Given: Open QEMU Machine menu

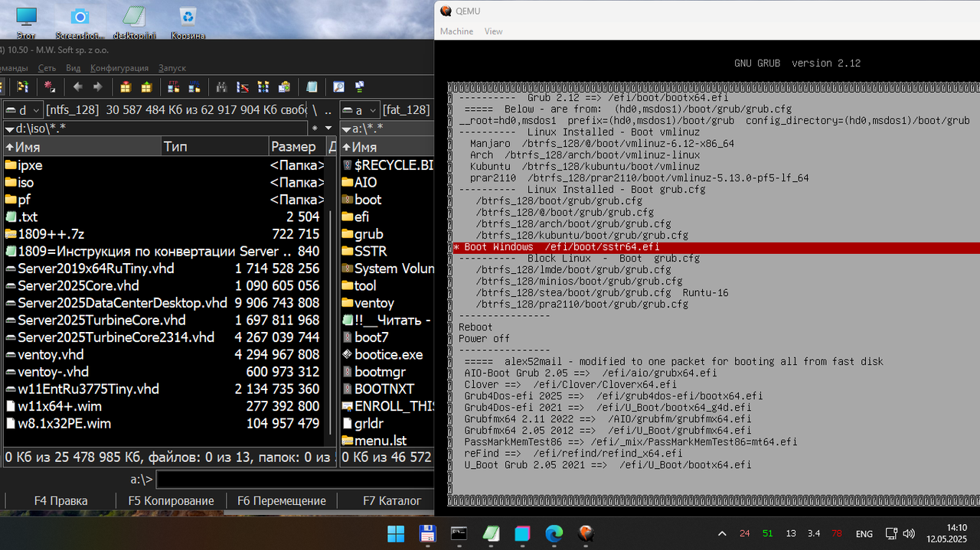Looking at the screenshot, I should [x=456, y=31].
